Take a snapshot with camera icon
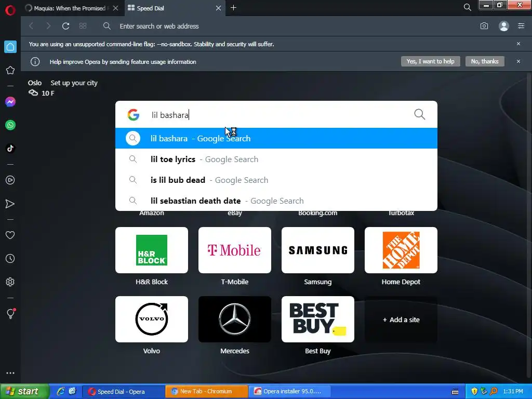 [484, 26]
